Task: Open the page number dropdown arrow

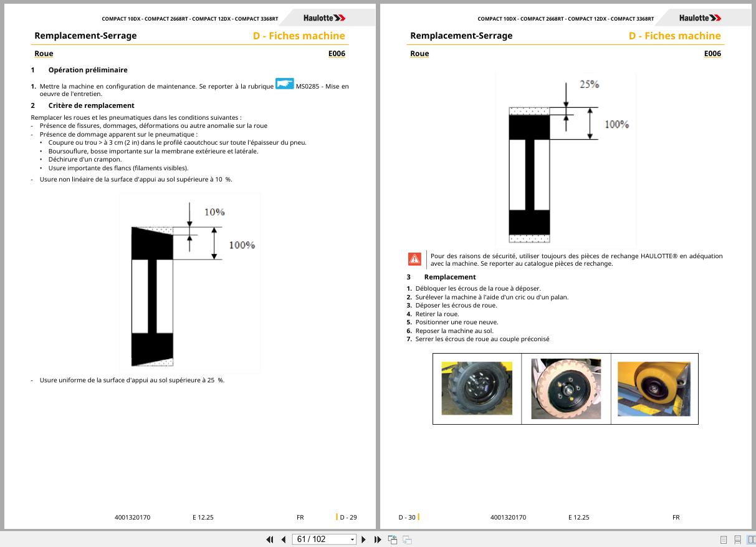Action: (x=352, y=540)
